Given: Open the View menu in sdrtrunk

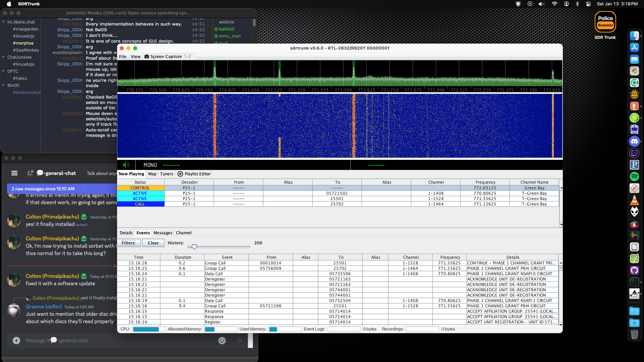Looking at the screenshot, I should coord(136,57).
